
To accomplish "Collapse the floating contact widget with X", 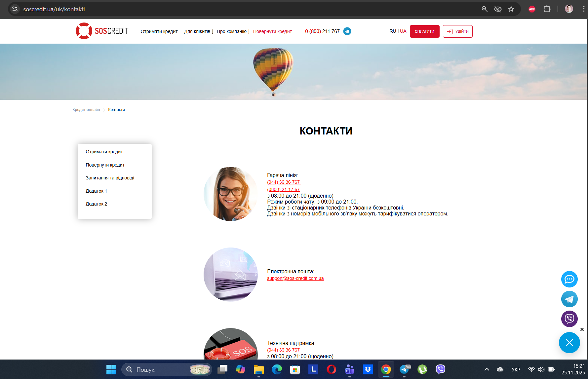I will click(x=569, y=343).
